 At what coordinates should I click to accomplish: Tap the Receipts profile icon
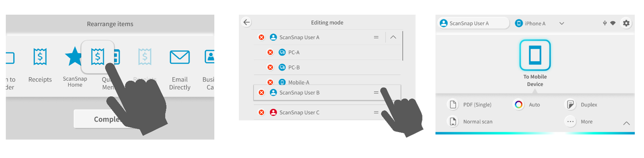(x=40, y=57)
